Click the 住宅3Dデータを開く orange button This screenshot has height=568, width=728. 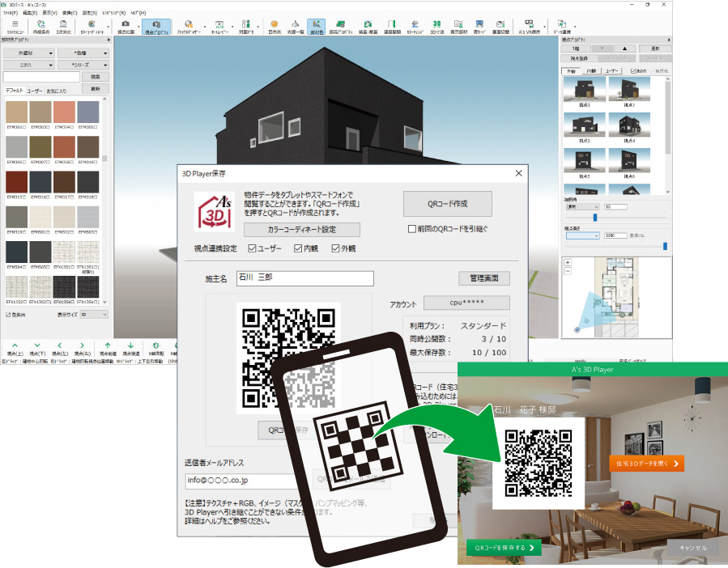tap(647, 463)
